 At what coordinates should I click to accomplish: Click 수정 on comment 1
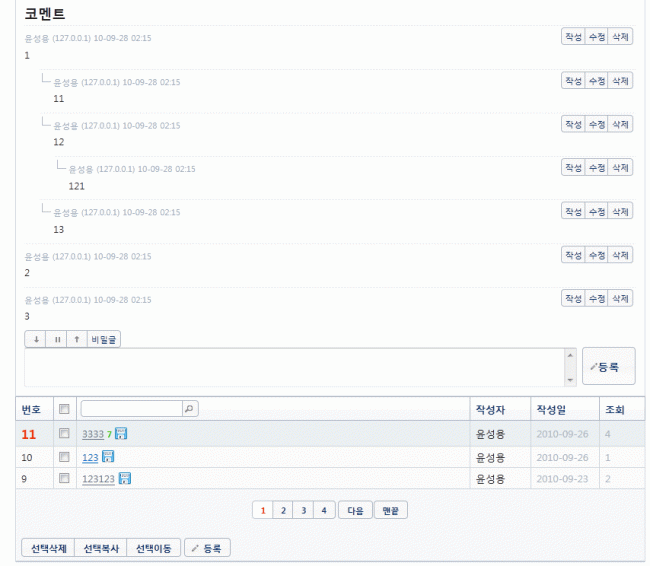pos(597,37)
